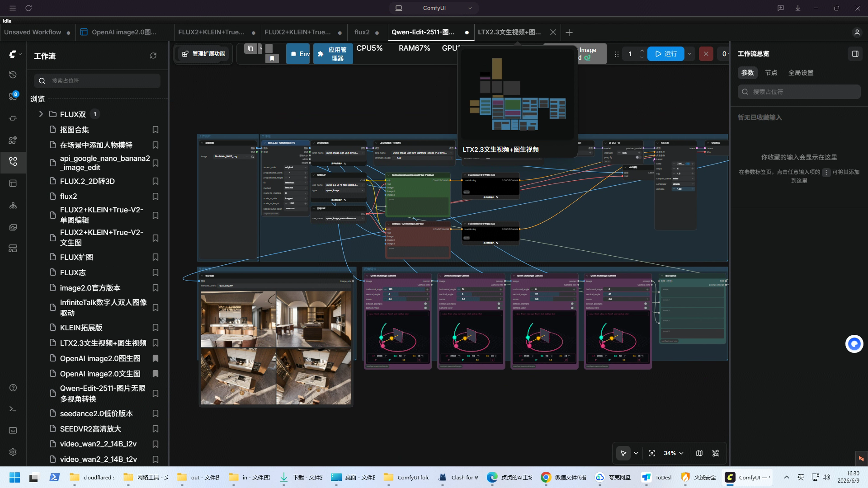Open the console terminal icon
868x488 pixels.
pos(13,409)
